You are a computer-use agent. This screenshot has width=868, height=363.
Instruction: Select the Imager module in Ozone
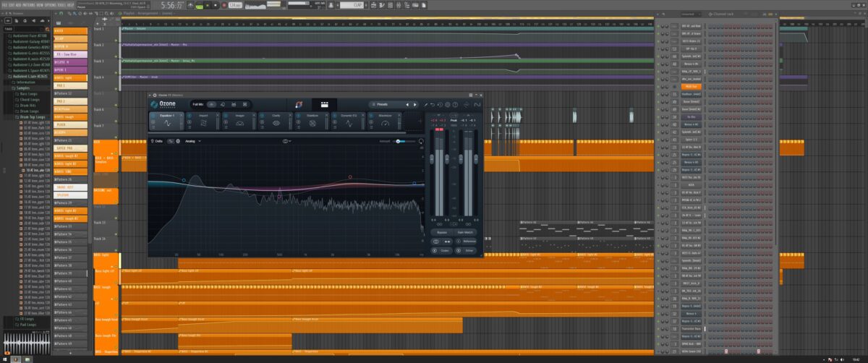coord(239,123)
